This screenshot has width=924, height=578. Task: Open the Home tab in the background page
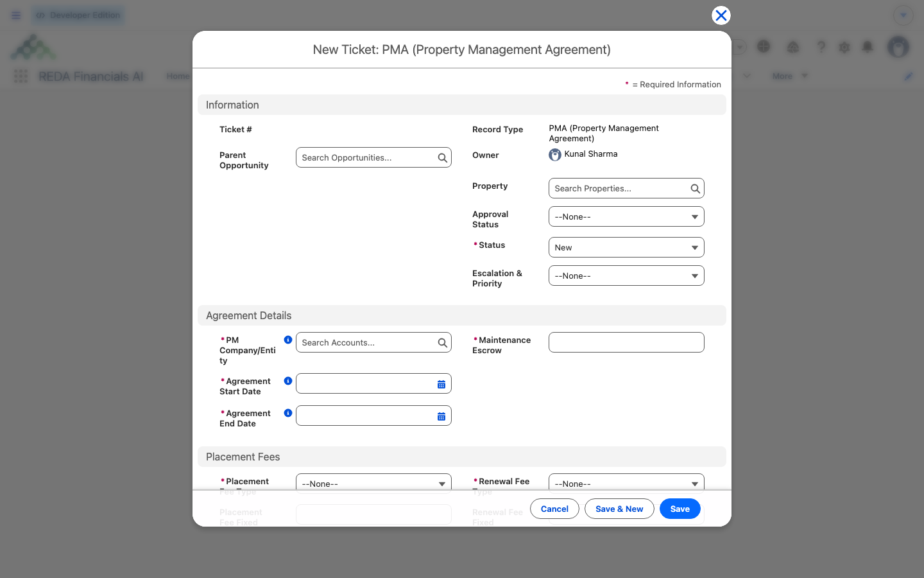(178, 76)
